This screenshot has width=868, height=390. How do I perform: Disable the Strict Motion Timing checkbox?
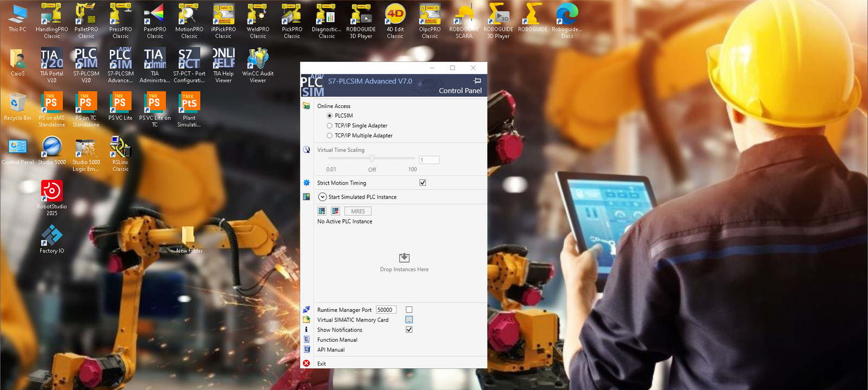pos(423,183)
